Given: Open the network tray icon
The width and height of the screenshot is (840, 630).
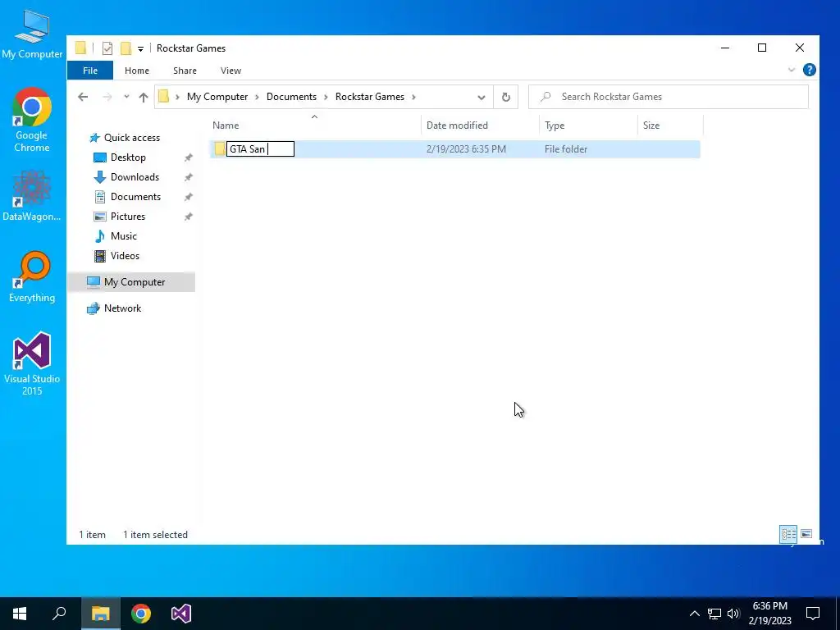Looking at the screenshot, I should point(714,614).
